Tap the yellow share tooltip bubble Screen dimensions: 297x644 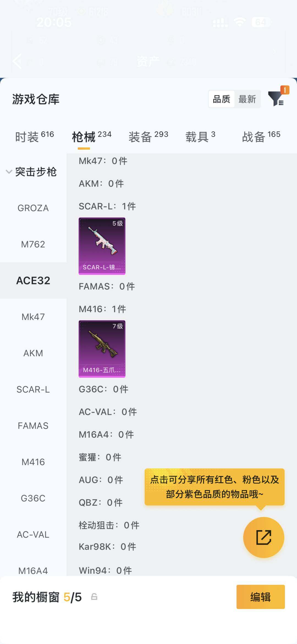pos(215,487)
